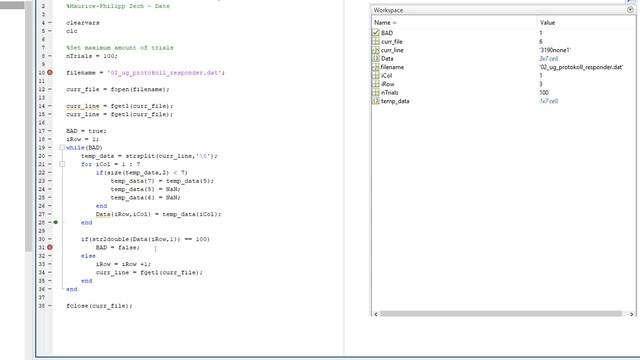640x360 pixels.
Task: Select the curr_file variable icon
Action: pyautogui.click(x=376, y=41)
